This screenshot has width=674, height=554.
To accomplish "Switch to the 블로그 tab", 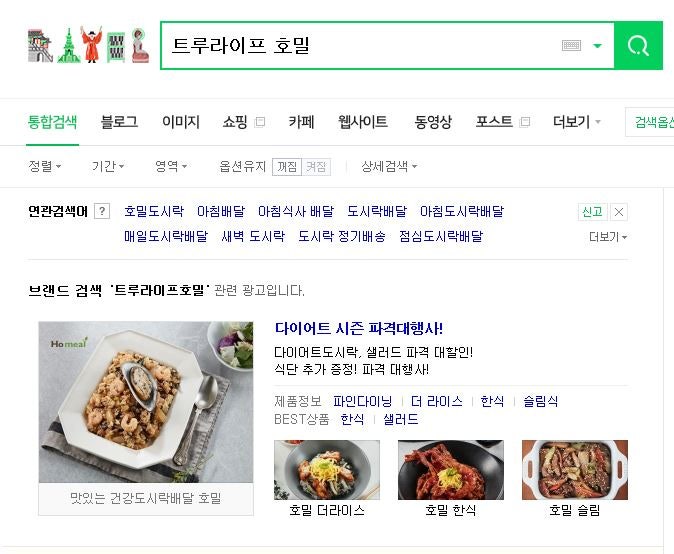I will pos(119,122).
